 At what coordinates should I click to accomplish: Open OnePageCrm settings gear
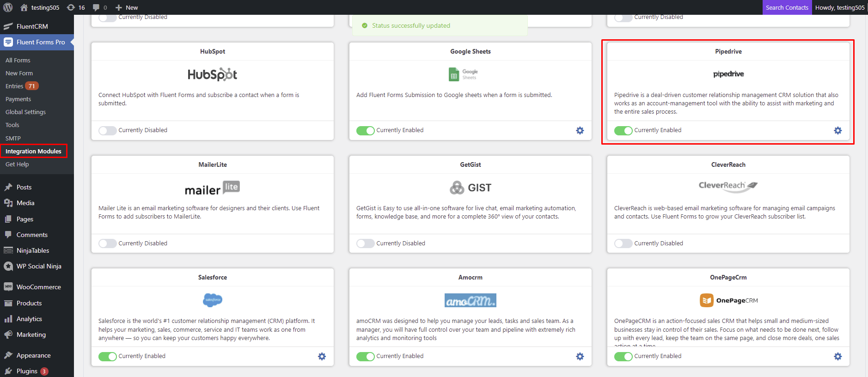[x=838, y=357]
